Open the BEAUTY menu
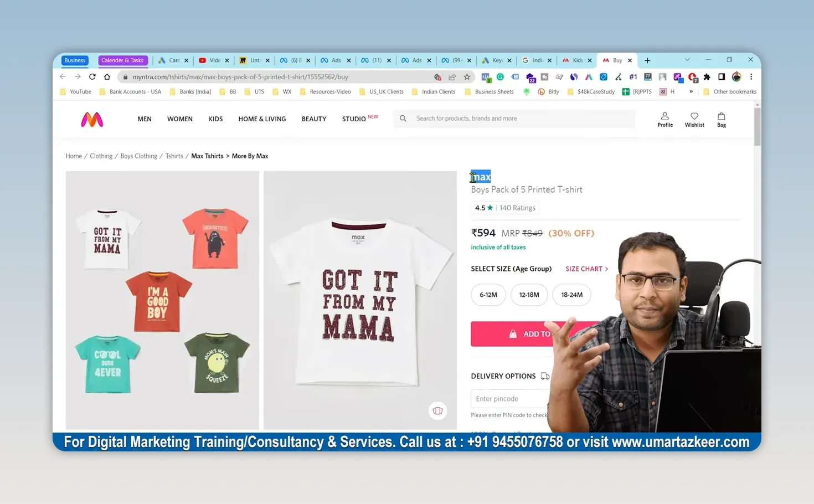814x504 pixels. (314, 119)
